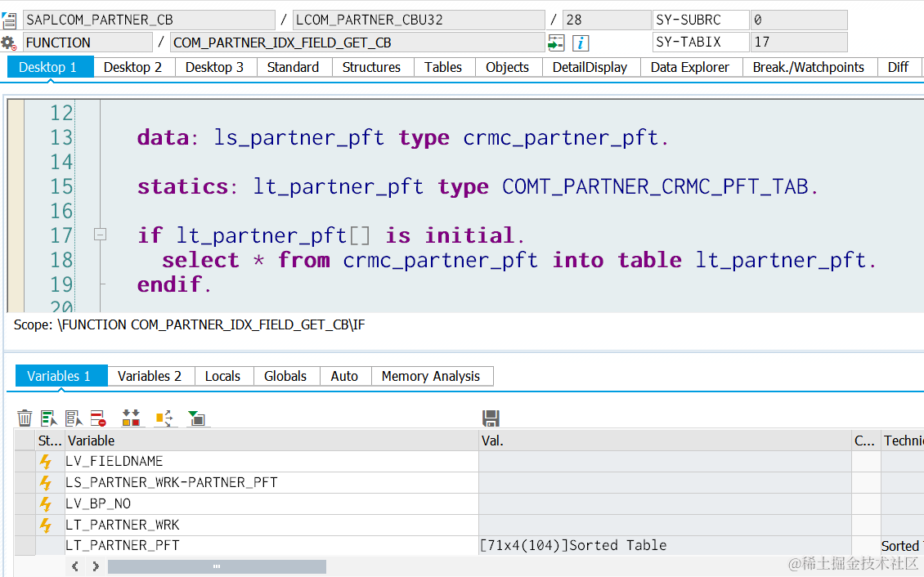Click the red delete row icon

tap(98, 418)
